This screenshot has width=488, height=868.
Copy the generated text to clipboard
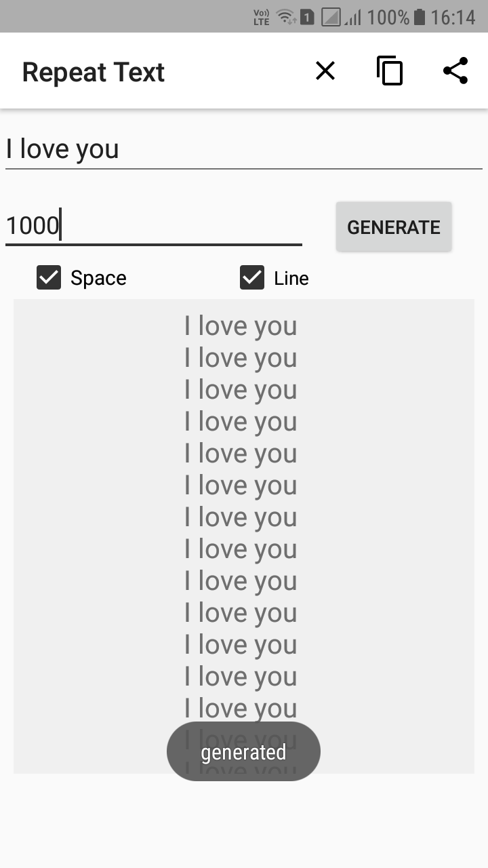tap(390, 71)
